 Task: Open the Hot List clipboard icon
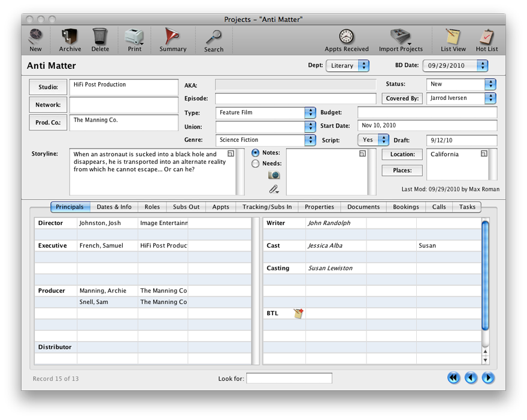click(x=487, y=40)
